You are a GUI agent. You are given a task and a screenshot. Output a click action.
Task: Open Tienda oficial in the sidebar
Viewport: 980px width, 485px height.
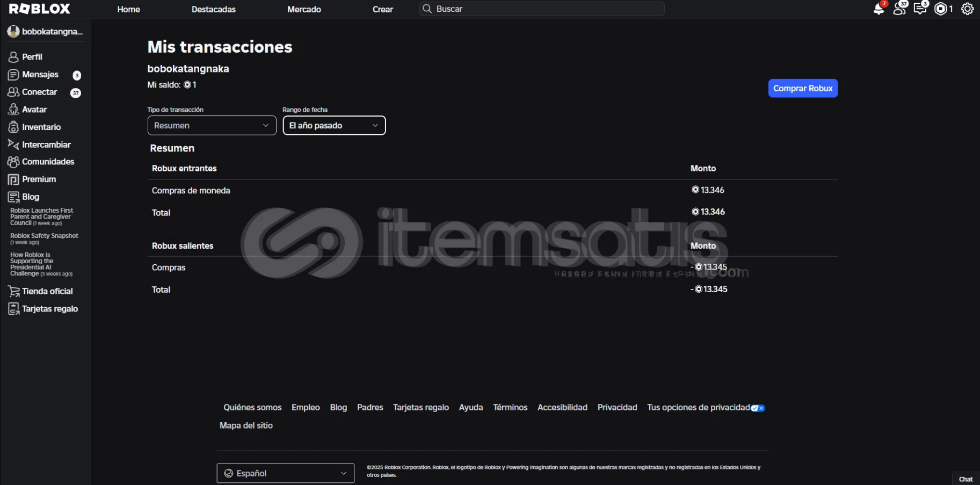[x=47, y=291]
